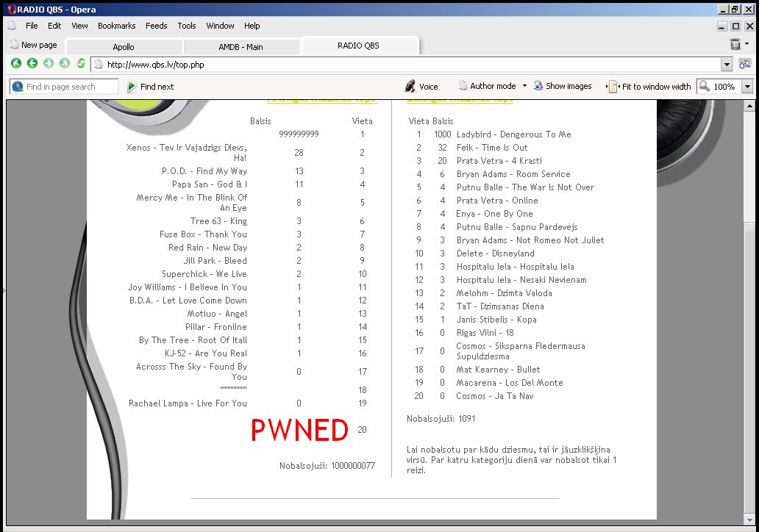
Task: Click the Fast forward navigation icon
Action: pyautogui.click(x=65, y=64)
